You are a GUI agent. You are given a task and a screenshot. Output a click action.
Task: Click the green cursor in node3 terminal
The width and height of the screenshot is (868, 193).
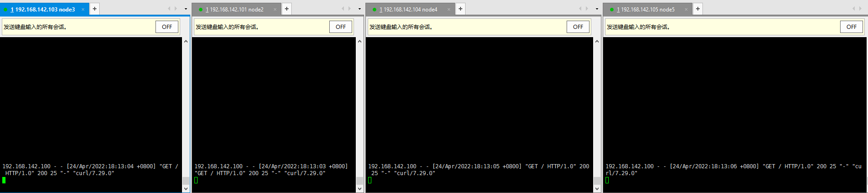click(x=4, y=180)
